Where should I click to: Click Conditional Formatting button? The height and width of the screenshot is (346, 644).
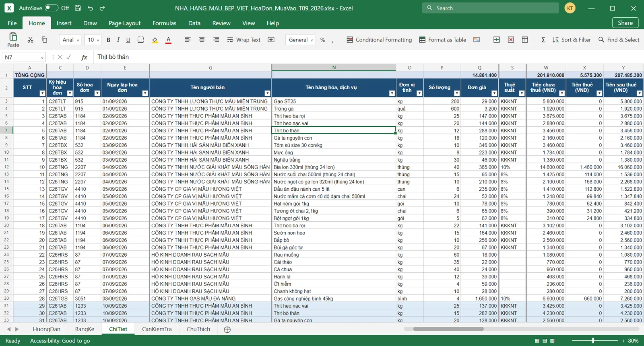coord(379,40)
